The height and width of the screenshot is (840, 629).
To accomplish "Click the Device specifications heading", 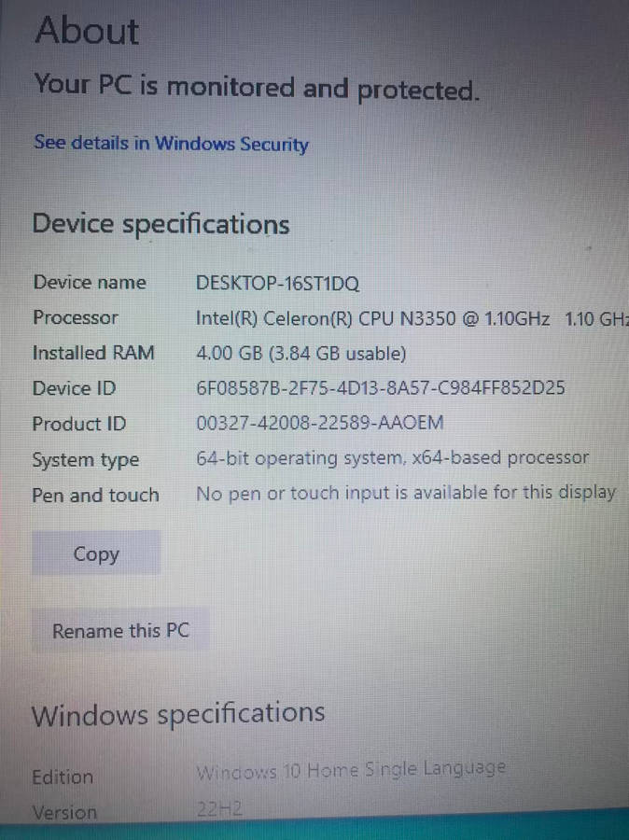I will [x=161, y=224].
